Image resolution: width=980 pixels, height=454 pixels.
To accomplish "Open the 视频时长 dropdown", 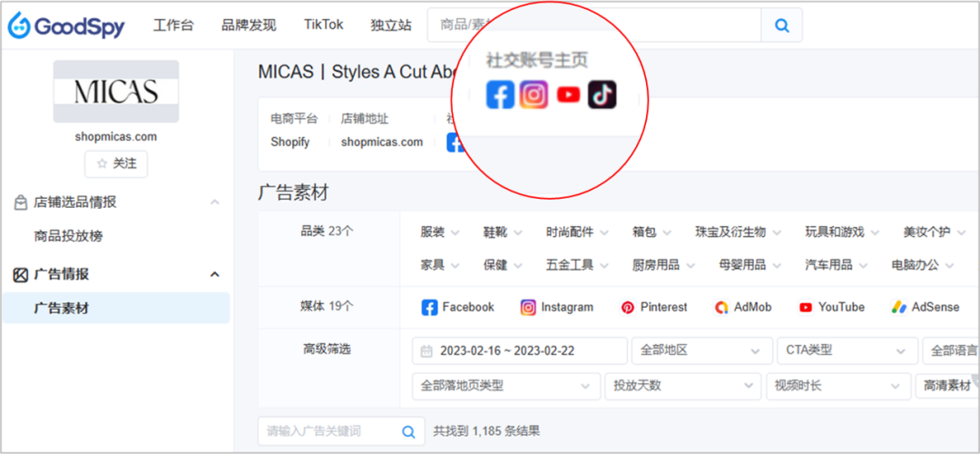I will tap(838, 387).
